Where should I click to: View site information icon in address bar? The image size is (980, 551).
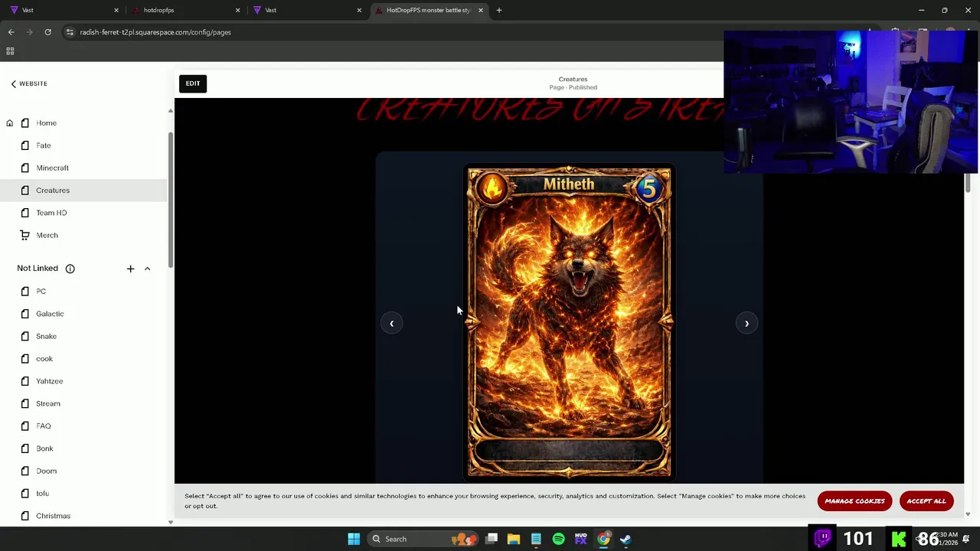pos(70,32)
